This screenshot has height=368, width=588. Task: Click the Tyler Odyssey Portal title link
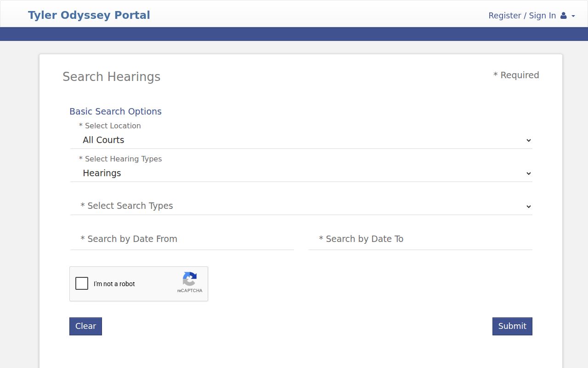point(89,15)
